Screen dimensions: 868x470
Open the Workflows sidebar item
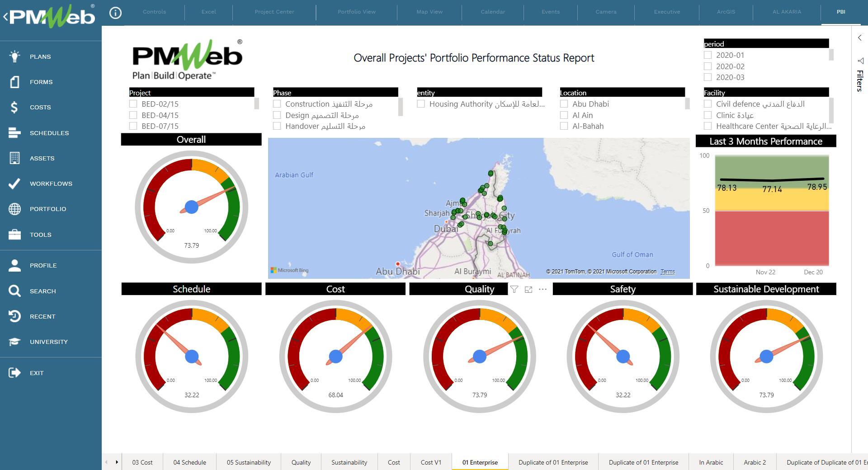[14, 183]
